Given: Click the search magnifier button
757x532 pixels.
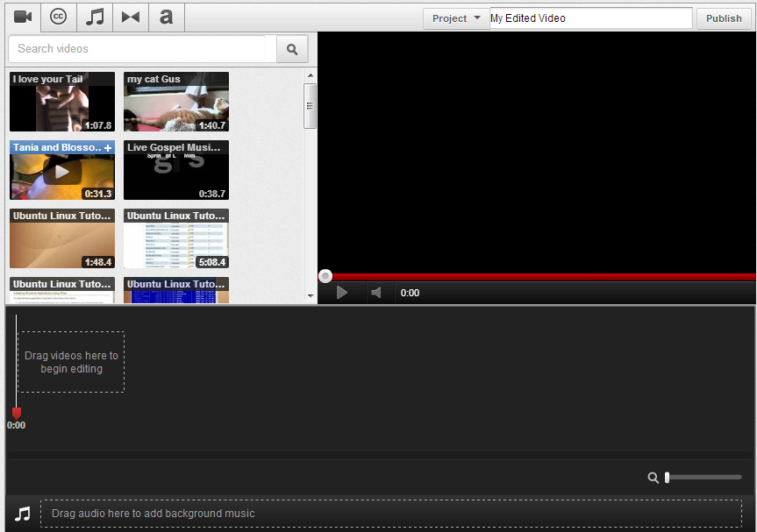Looking at the screenshot, I should pyautogui.click(x=292, y=50).
